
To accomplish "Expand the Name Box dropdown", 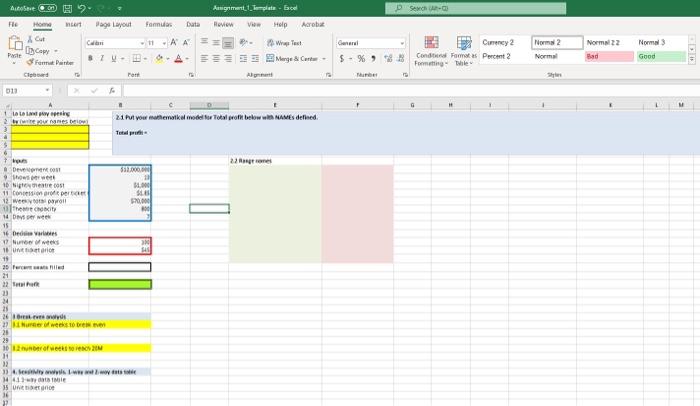I will (47, 91).
